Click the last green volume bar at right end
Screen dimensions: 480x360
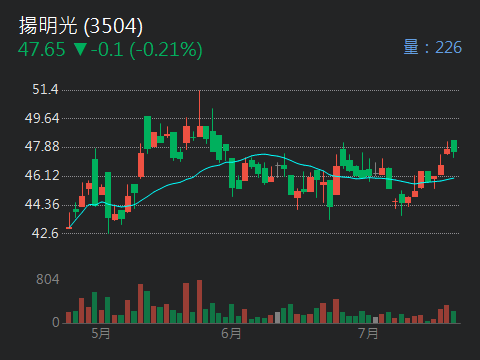453,317
